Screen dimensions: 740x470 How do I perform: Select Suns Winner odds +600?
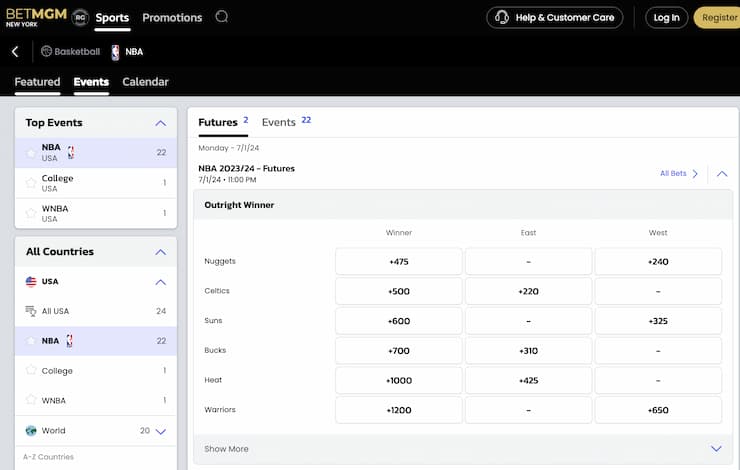[399, 321]
